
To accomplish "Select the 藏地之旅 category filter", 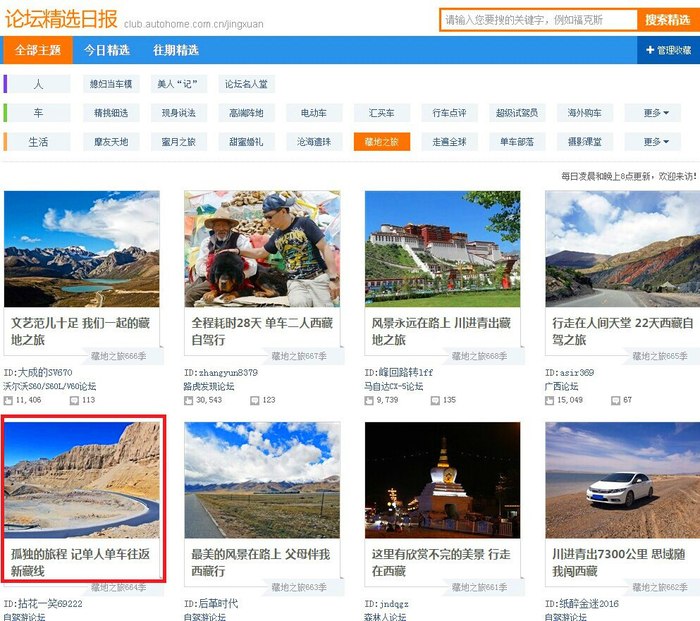I will [381, 142].
